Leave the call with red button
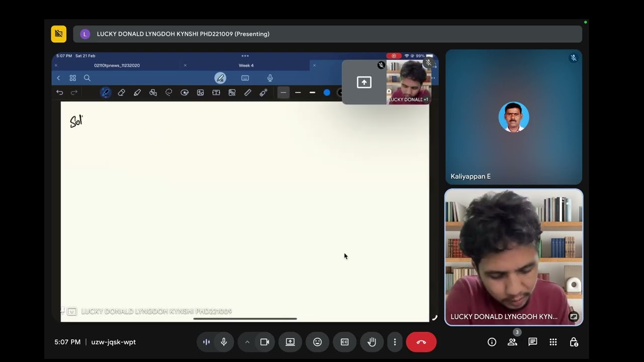644x362 pixels. [421, 342]
